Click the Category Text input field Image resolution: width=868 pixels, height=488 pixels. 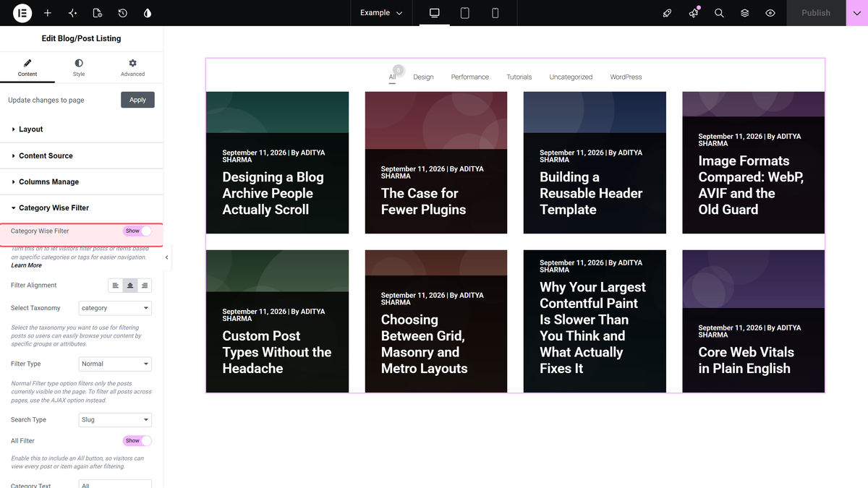pyautogui.click(x=115, y=484)
